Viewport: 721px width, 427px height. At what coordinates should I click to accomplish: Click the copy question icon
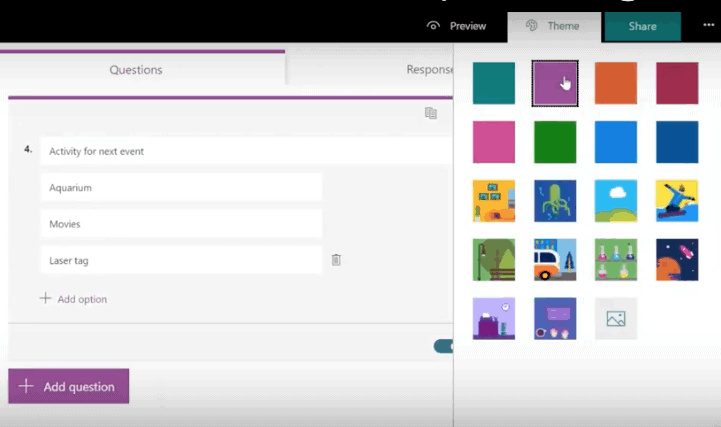431,113
